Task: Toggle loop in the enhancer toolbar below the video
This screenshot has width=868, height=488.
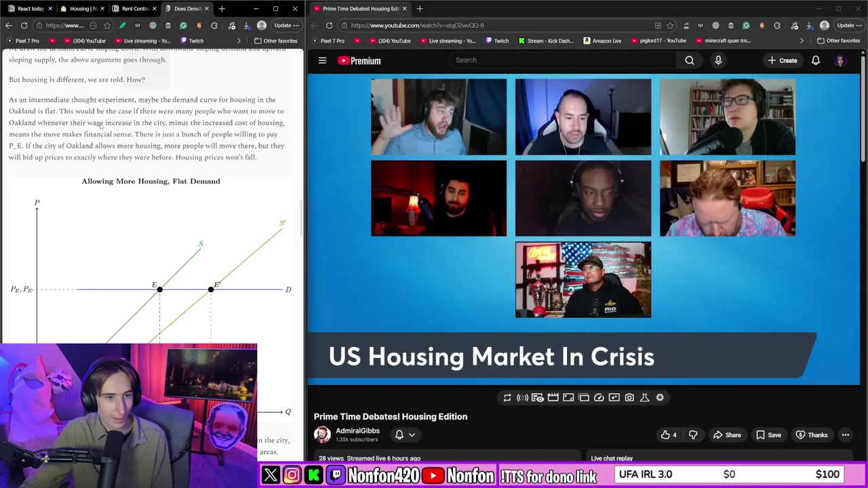Action: pyautogui.click(x=507, y=398)
